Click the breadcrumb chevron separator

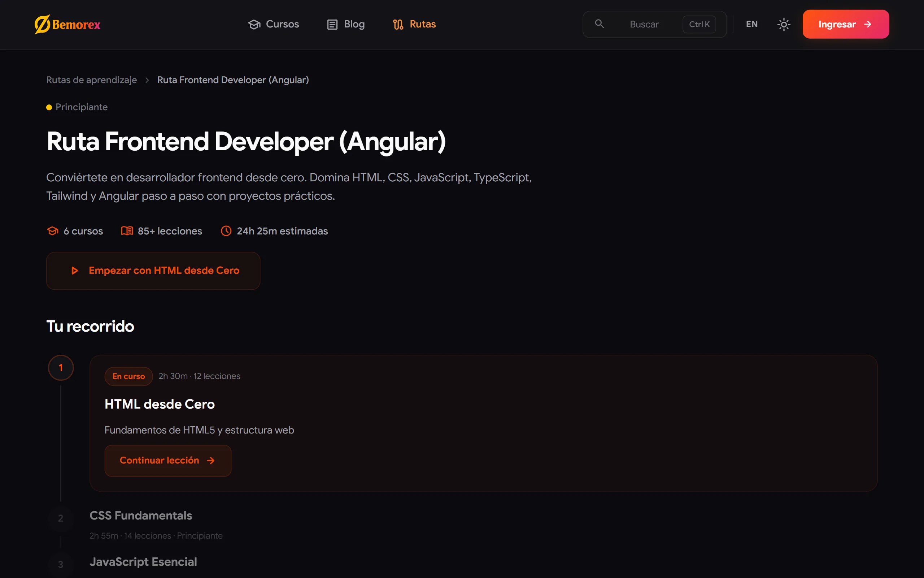click(147, 80)
